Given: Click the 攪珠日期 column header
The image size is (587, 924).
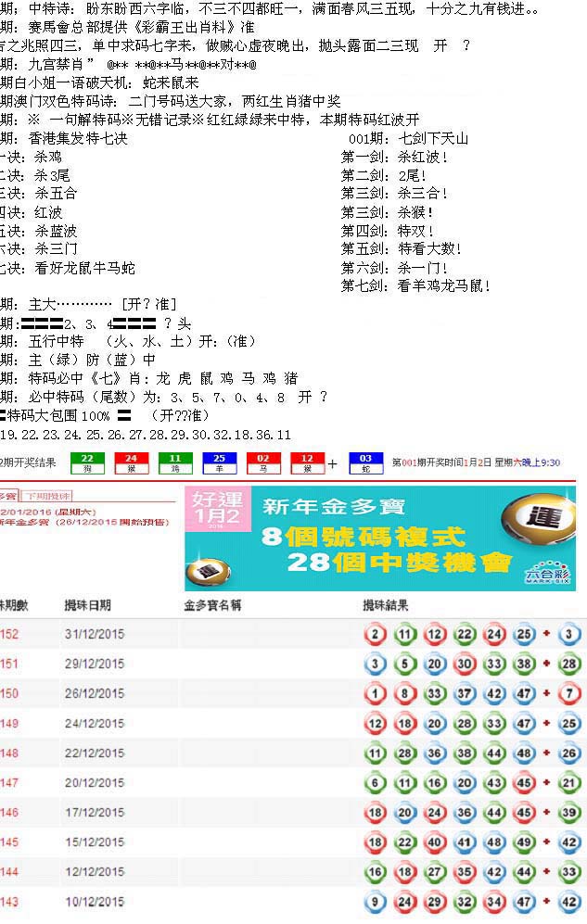Looking at the screenshot, I should pos(87,605).
